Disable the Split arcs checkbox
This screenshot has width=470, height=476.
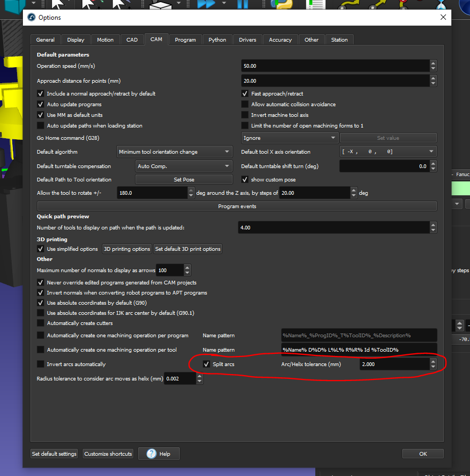point(206,364)
